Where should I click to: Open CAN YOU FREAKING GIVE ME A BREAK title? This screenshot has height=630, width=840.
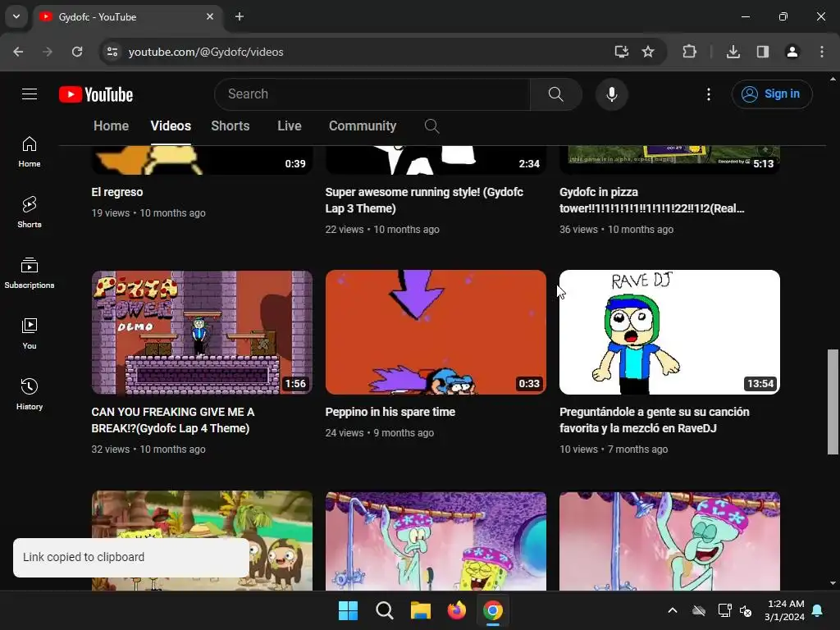(173, 420)
